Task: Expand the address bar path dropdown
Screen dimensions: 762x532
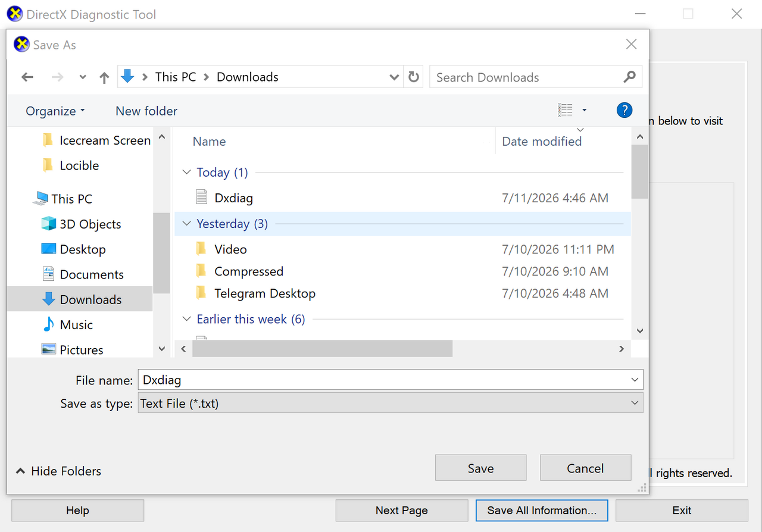Action: (x=394, y=77)
